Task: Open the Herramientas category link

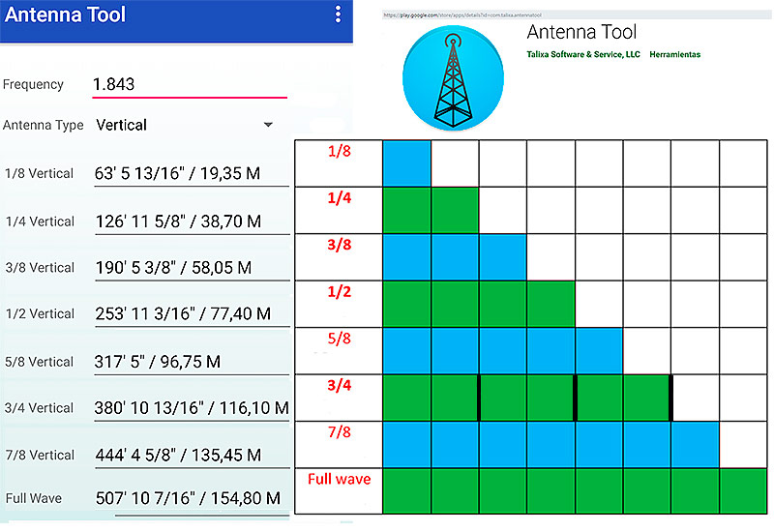Action: 674,55
